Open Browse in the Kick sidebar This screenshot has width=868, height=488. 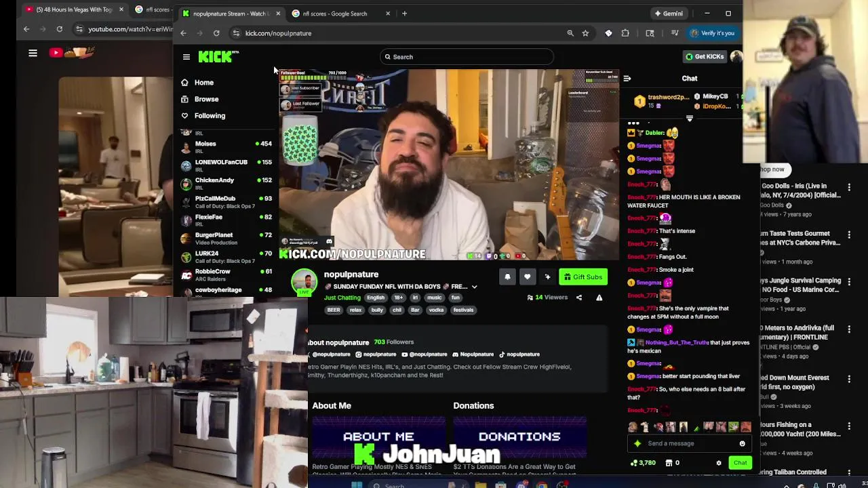click(x=206, y=99)
